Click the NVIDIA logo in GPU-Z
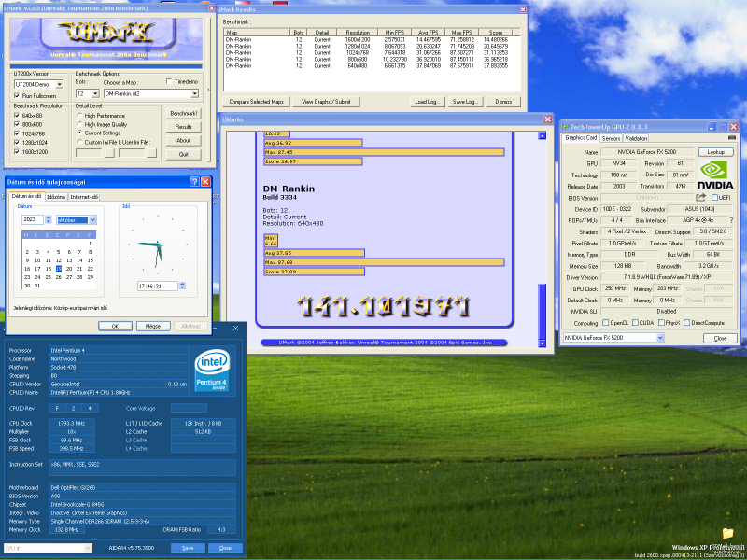 coord(714,175)
